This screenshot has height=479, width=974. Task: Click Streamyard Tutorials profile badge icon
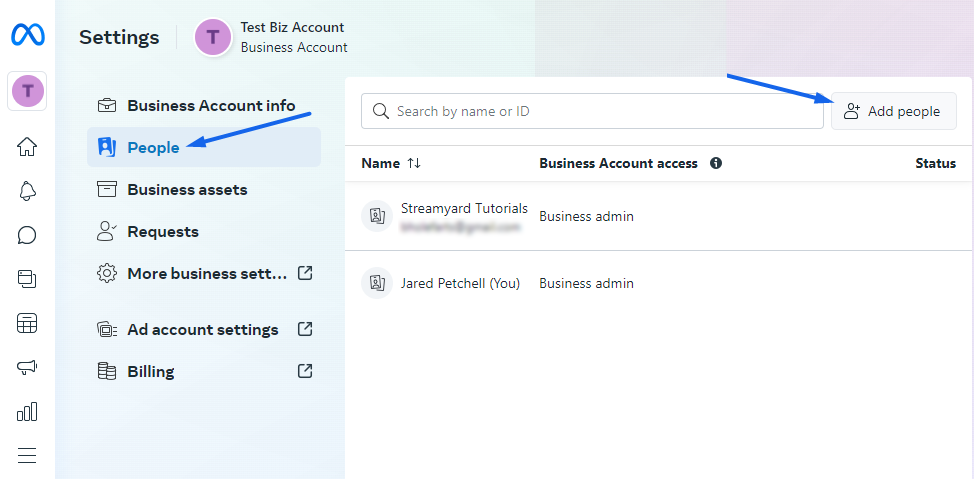pos(377,216)
